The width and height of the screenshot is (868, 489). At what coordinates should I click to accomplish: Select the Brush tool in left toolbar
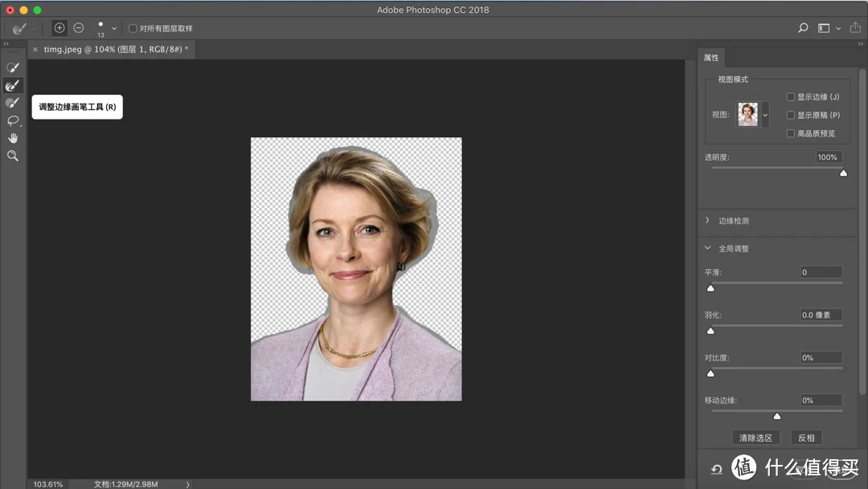12,103
